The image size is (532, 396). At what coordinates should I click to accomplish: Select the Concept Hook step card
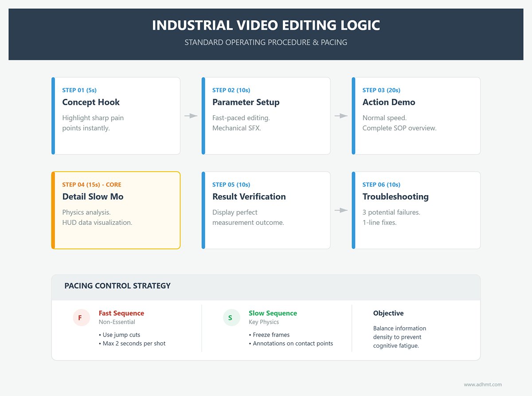[116, 116]
